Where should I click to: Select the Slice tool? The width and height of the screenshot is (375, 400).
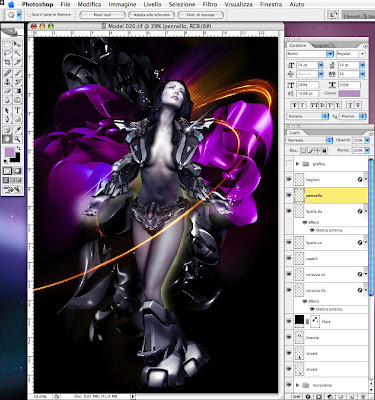click(17, 62)
